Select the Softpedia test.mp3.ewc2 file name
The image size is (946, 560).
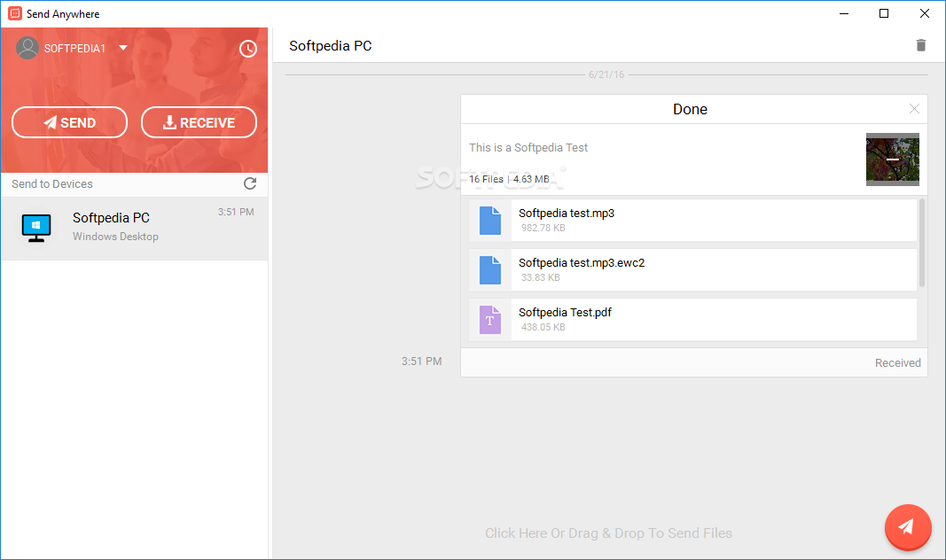click(x=582, y=263)
